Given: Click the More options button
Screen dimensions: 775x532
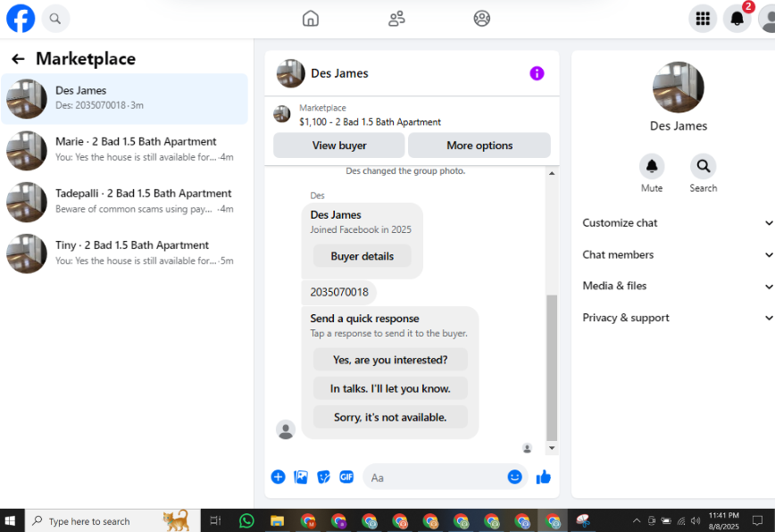Looking at the screenshot, I should pyautogui.click(x=479, y=145).
